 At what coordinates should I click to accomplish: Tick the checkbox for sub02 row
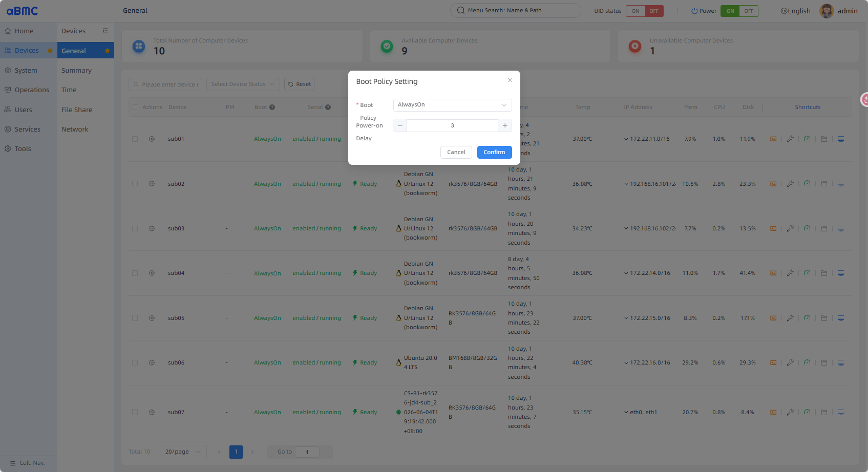coord(135,184)
